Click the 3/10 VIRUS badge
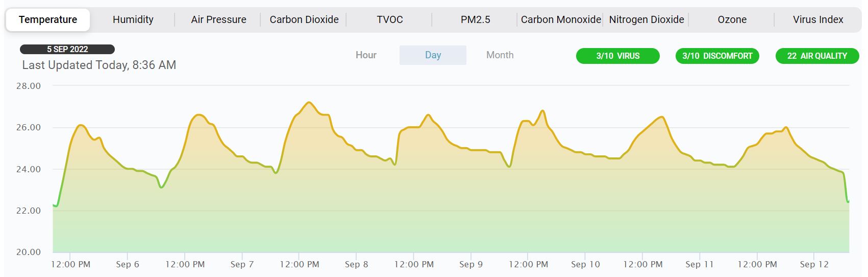This screenshot has height=277, width=868. [617, 56]
